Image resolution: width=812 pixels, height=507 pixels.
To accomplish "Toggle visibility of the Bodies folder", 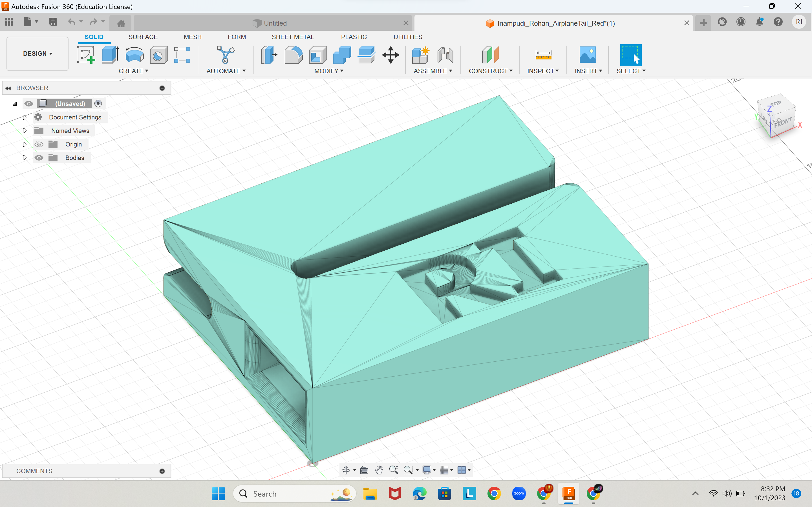I will point(39,158).
